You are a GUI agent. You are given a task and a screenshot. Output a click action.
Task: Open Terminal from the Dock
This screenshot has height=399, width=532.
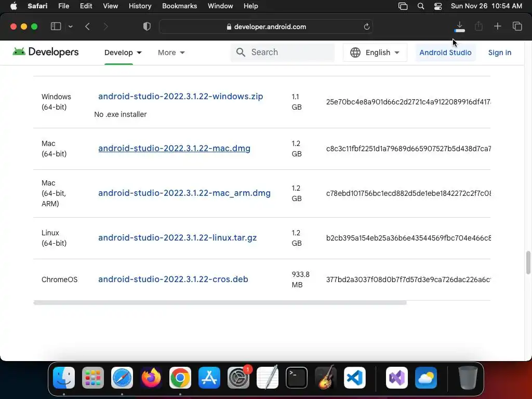[x=297, y=378]
